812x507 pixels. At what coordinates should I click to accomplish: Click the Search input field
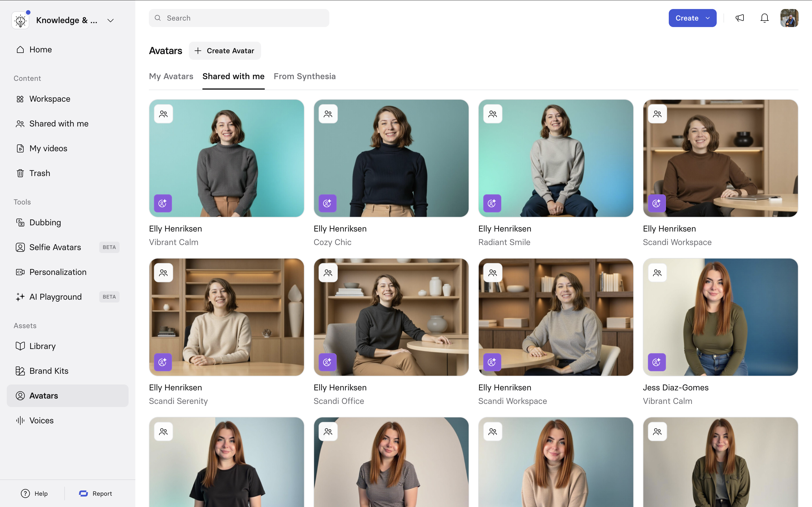pos(239,18)
